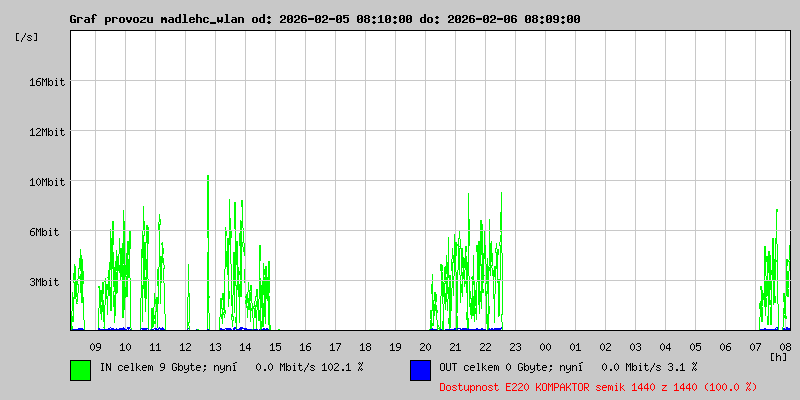Click the '04' hour label on x-axis

click(x=665, y=347)
